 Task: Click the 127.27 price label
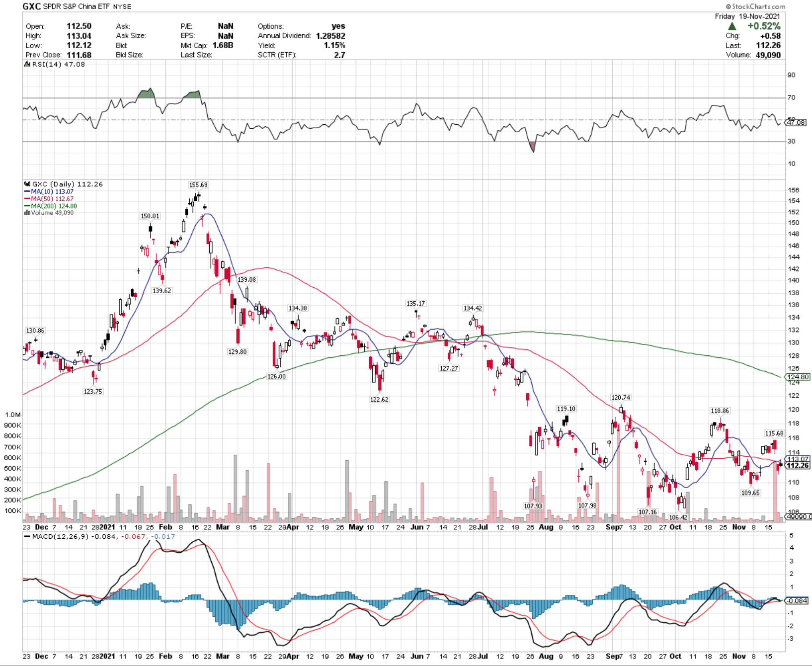(x=449, y=368)
